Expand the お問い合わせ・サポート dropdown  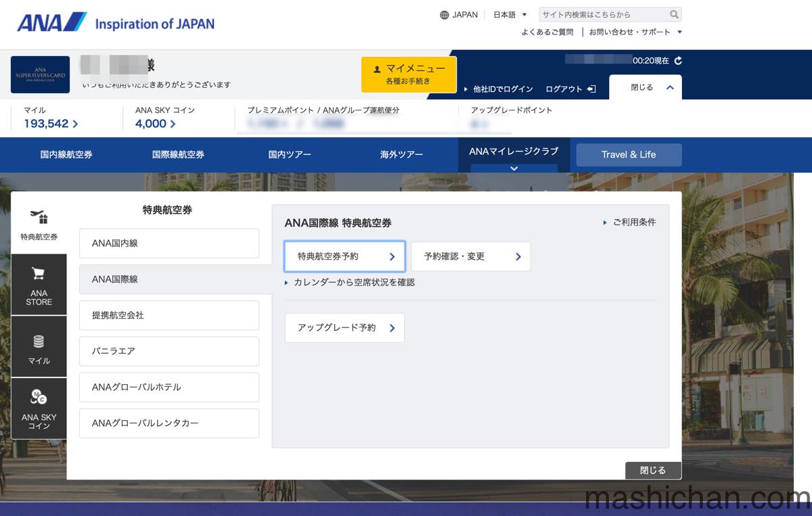click(635, 32)
